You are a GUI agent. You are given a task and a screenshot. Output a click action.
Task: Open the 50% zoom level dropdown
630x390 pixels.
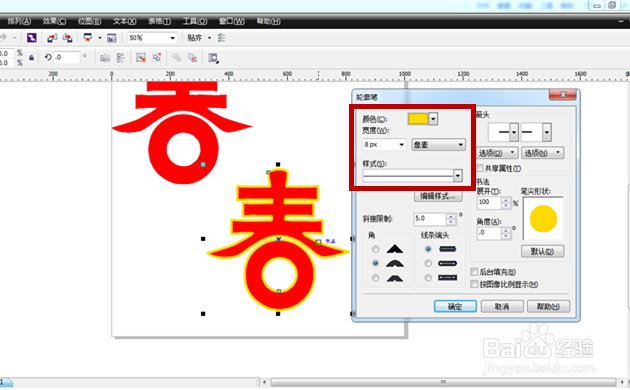tap(172, 38)
